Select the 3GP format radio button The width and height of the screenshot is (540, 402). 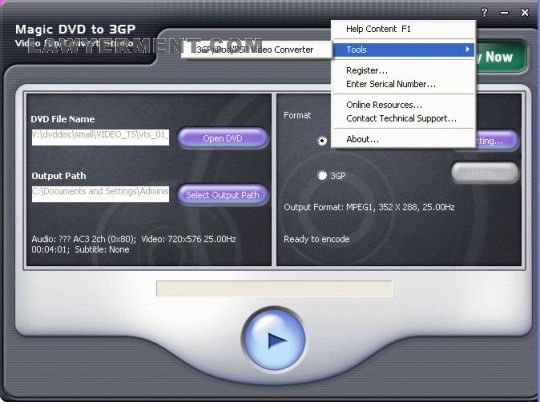coord(322,176)
